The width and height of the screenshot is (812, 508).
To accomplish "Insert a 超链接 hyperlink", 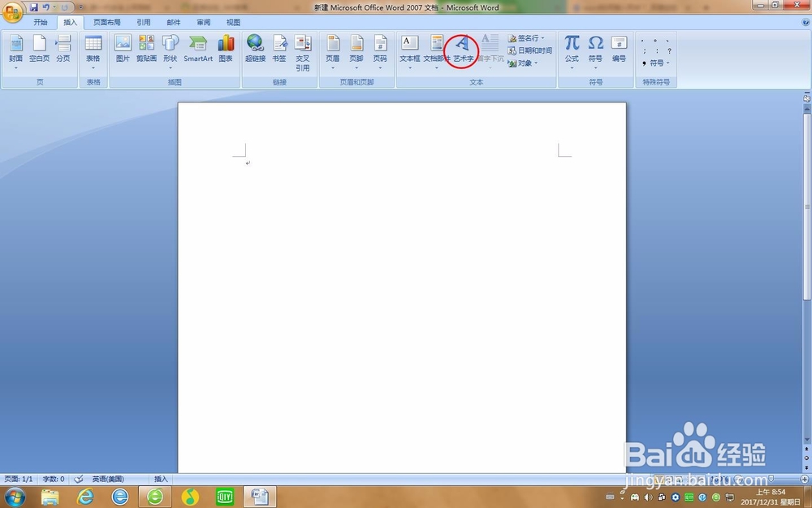I will 255,50.
